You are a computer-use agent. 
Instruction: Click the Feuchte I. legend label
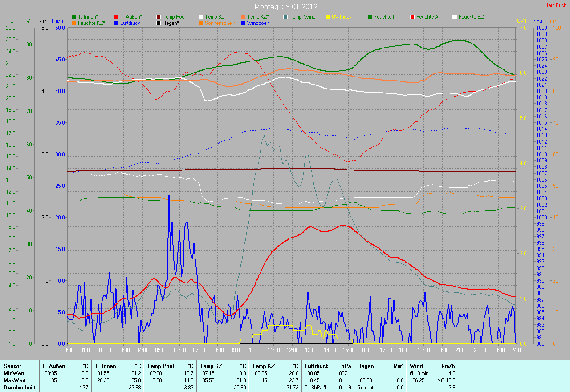point(386,17)
